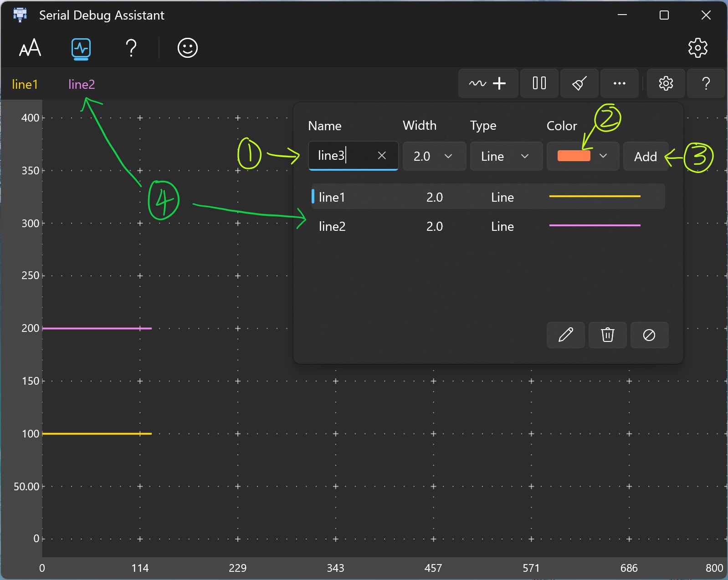Minimize the Serial Debug Assistant window
Image resolution: width=728 pixels, height=580 pixels.
coord(622,15)
